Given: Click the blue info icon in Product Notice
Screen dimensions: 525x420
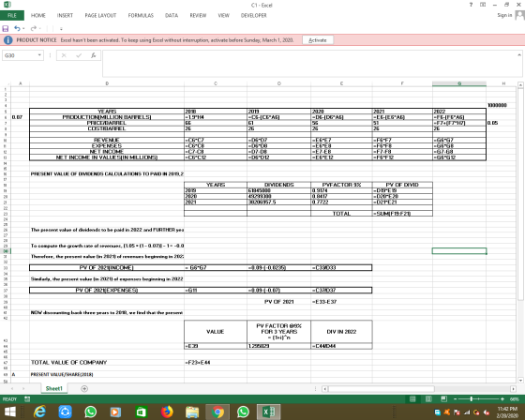Looking at the screenshot, I should pos(8,40).
